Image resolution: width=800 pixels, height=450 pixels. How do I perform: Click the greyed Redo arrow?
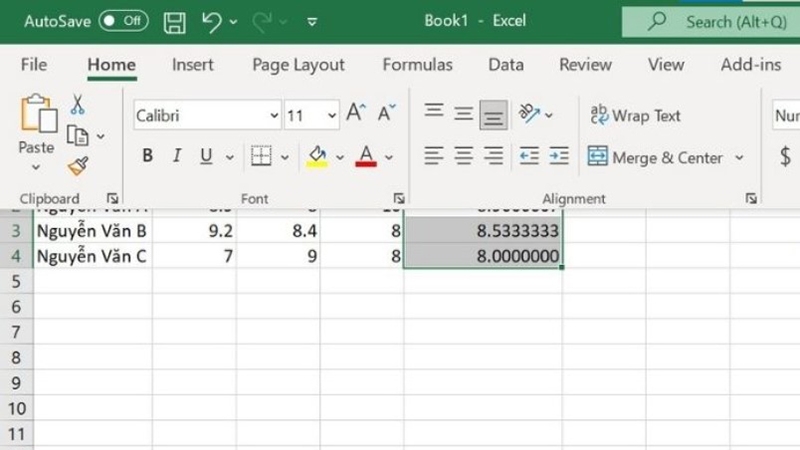tap(262, 22)
